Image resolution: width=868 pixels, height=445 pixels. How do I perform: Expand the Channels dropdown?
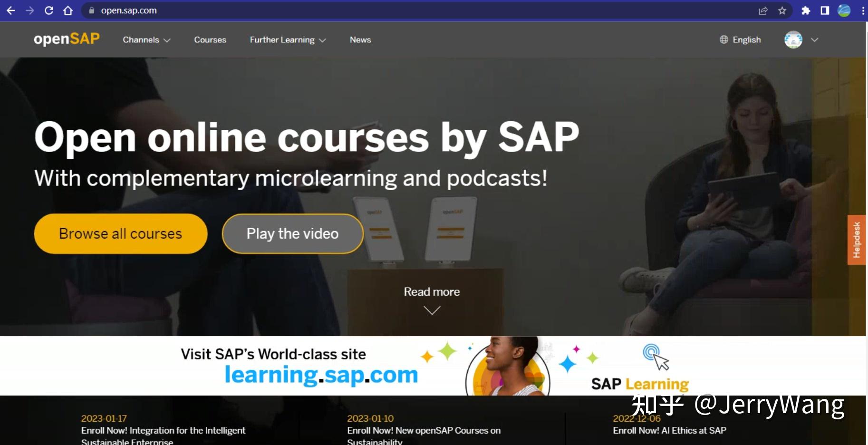[x=146, y=40]
